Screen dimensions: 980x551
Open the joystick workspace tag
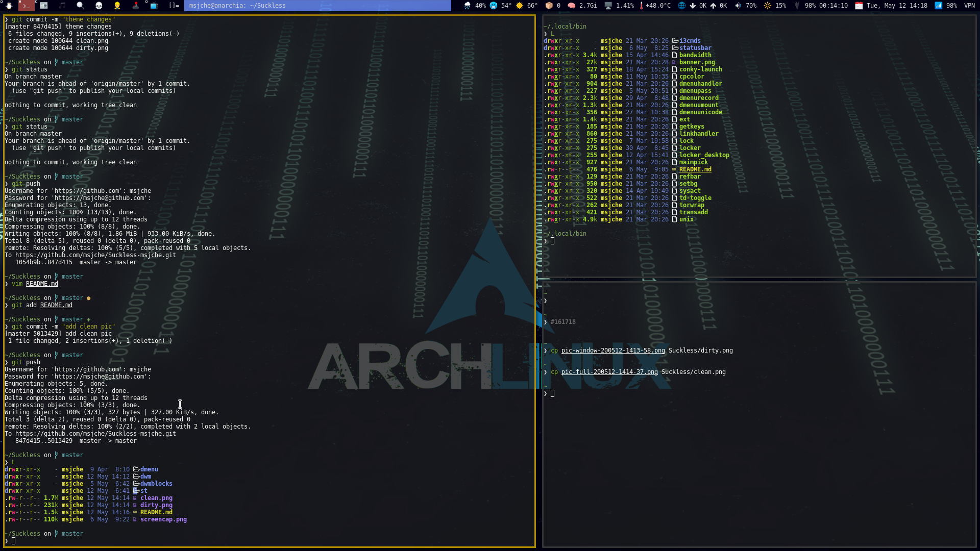click(x=136, y=6)
